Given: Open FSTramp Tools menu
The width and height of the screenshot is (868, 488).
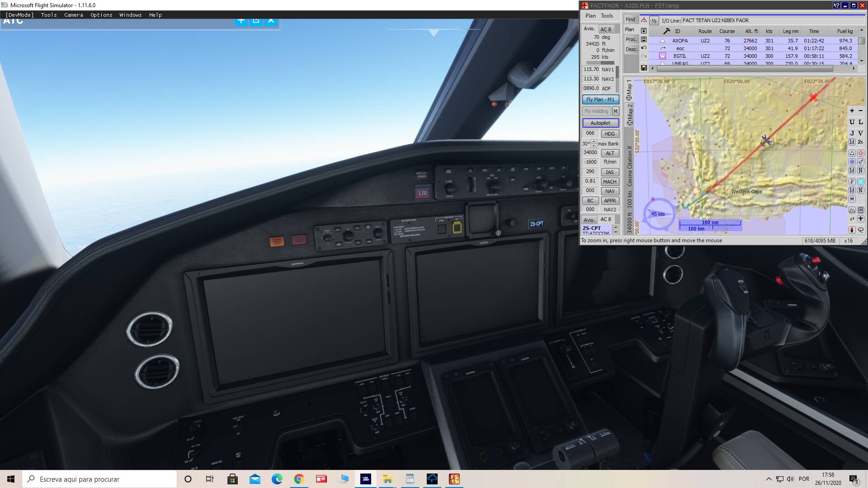Looking at the screenshot, I should tap(607, 16).
